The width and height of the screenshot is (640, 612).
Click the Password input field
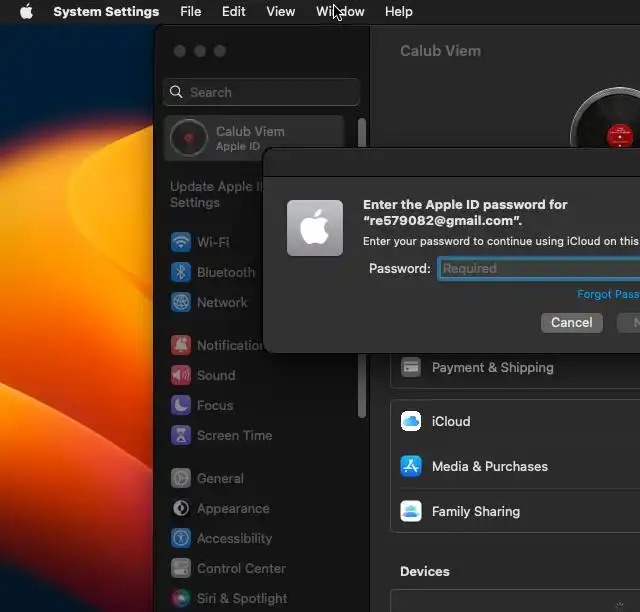coord(539,269)
